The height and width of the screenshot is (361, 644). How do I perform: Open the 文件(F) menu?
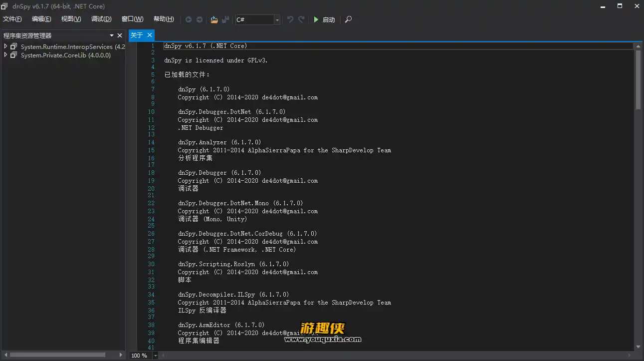(x=12, y=19)
